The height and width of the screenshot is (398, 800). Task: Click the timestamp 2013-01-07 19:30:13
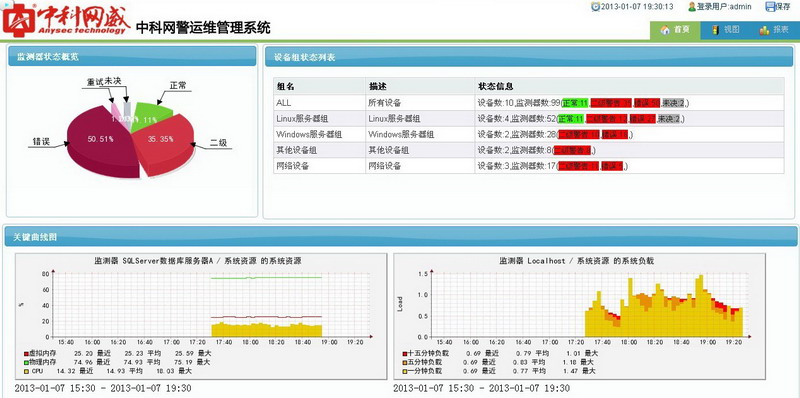[x=637, y=7]
